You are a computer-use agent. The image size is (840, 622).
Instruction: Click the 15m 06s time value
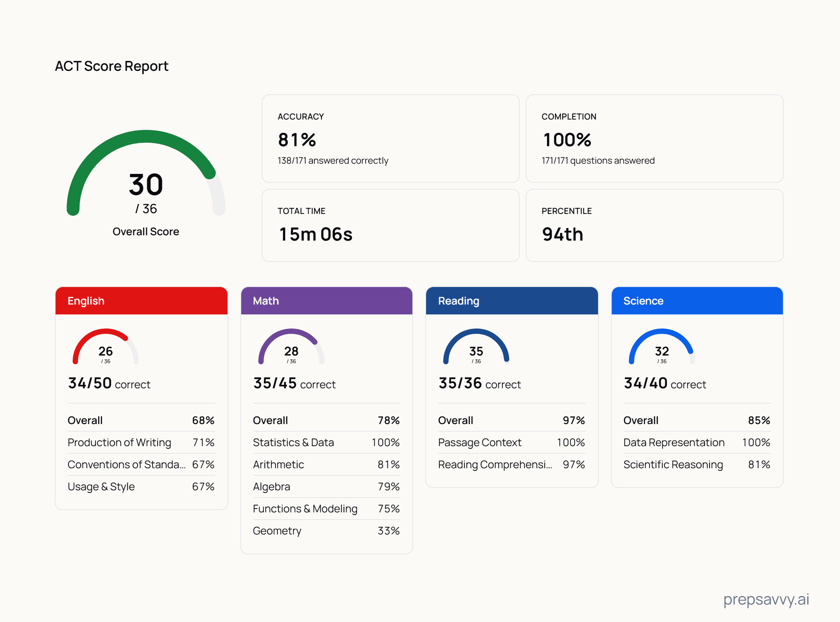316,234
